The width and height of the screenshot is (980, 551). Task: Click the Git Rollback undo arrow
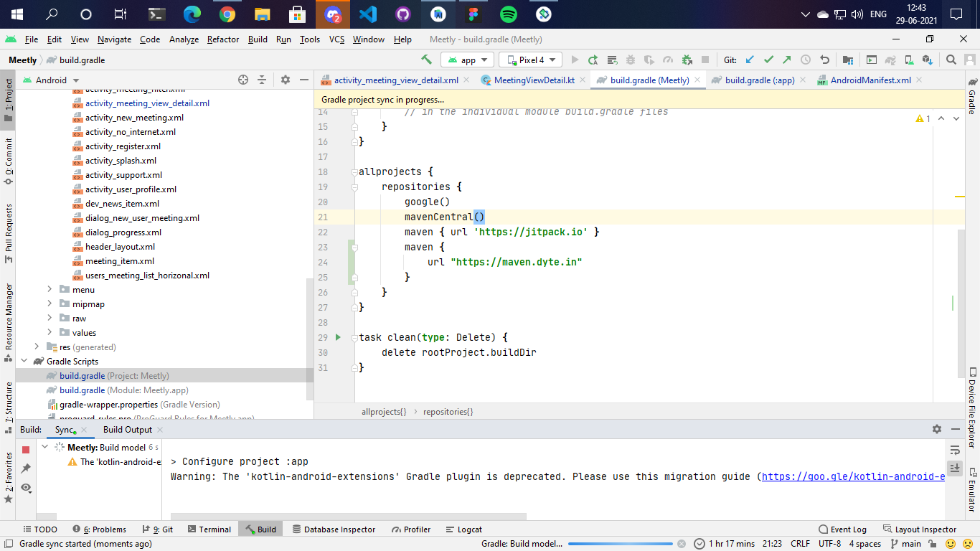[824, 60]
